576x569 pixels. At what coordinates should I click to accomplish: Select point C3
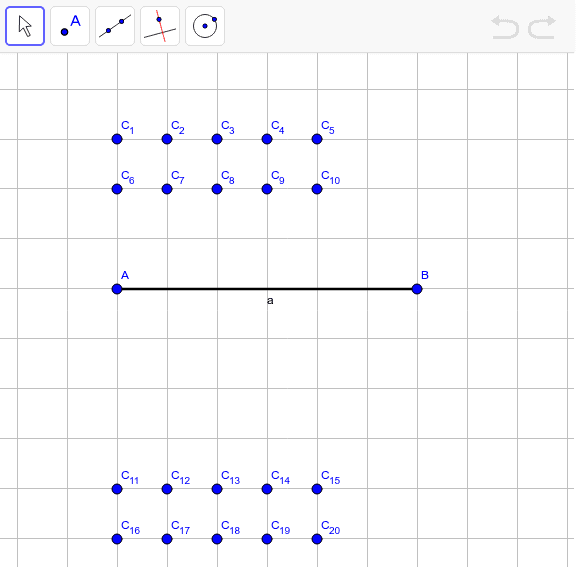click(x=217, y=139)
